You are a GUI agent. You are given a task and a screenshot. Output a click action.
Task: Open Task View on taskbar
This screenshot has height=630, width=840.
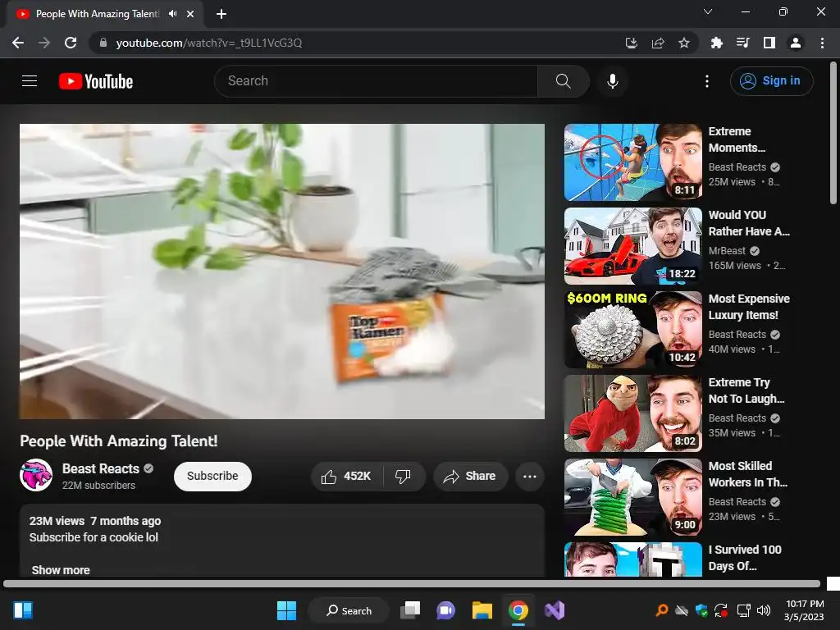tap(411, 610)
